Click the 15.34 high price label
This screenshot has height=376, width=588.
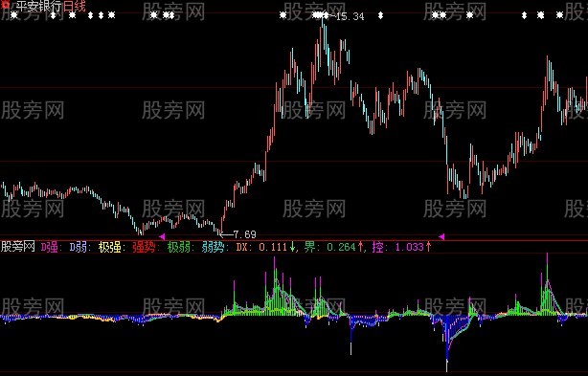[x=351, y=16]
